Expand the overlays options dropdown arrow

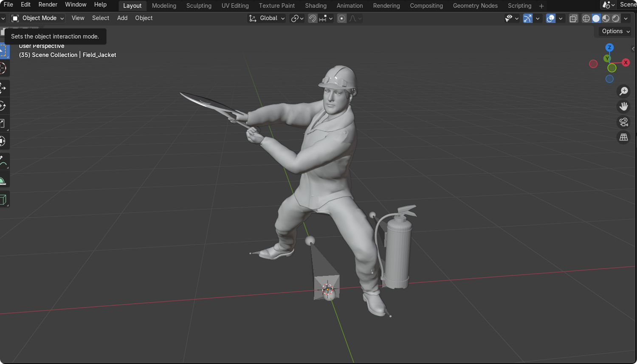561,18
